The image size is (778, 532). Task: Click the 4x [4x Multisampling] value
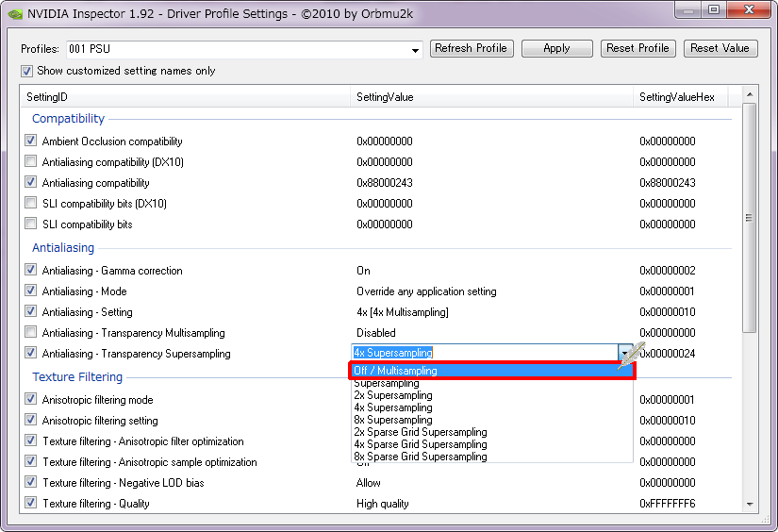point(403,312)
